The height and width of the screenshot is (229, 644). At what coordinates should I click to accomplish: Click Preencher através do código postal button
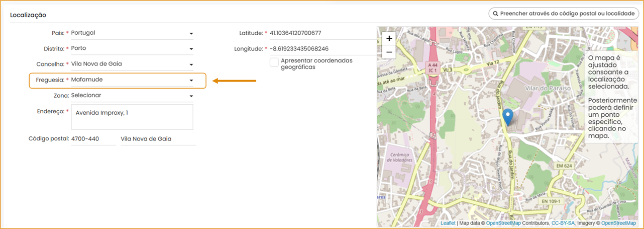pos(564,14)
